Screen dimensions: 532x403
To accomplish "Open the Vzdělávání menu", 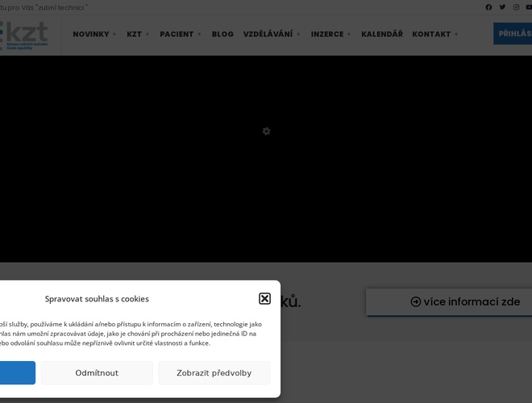I will [272, 35].
